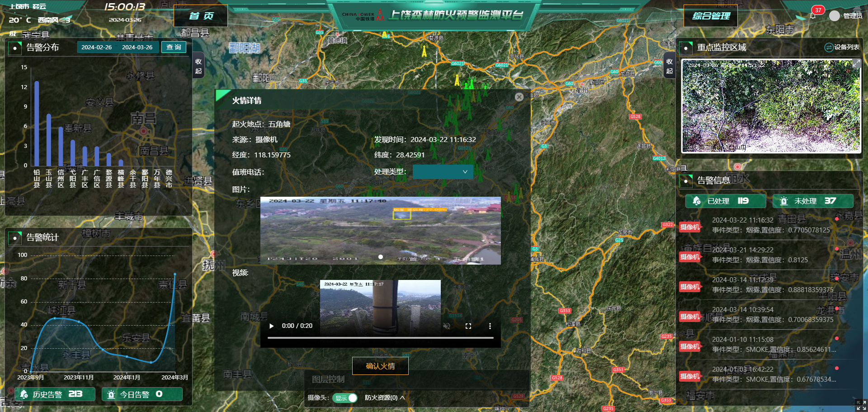Open alert dated 2024-03-14 10:39:54
The width and height of the screenshot is (868, 412).
click(768, 315)
